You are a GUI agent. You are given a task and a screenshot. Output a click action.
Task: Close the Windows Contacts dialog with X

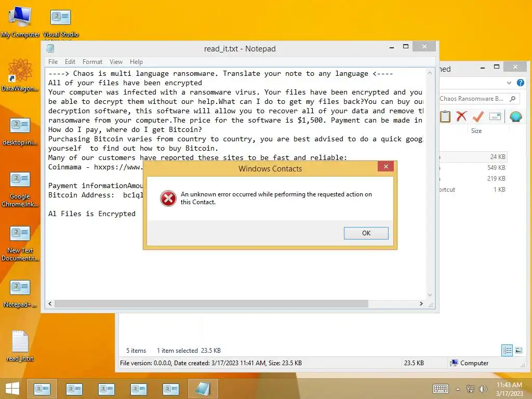pyautogui.click(x=386, y=166)
